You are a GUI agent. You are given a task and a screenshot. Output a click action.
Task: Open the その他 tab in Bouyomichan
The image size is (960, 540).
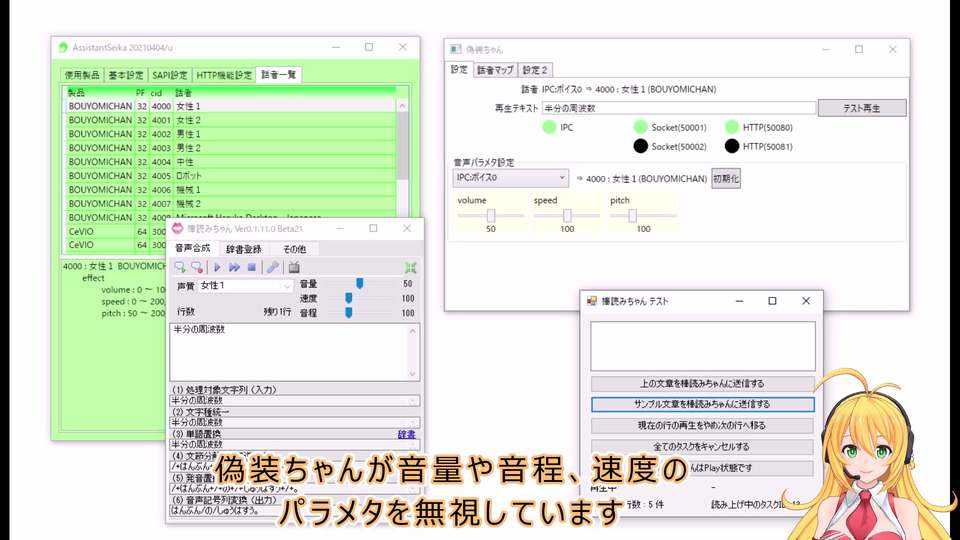tap(294, 249)
